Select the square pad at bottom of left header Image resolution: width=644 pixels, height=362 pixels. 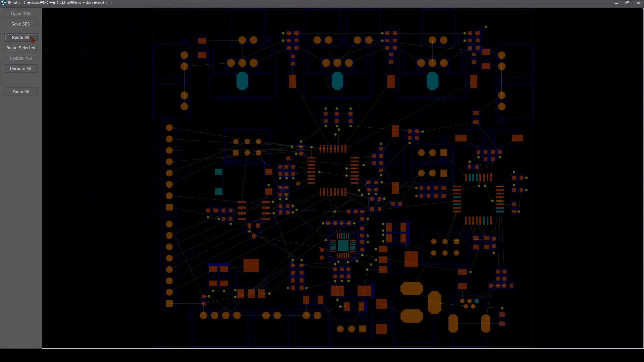click(x=169, y=304)
